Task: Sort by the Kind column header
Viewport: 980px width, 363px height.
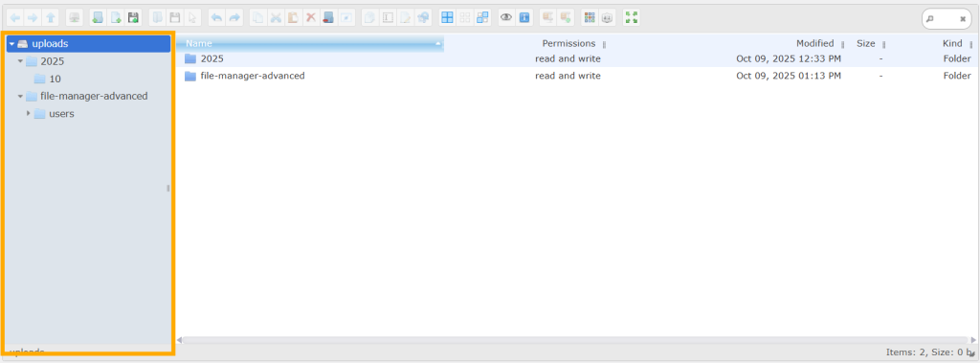Action: click(952, 44)
